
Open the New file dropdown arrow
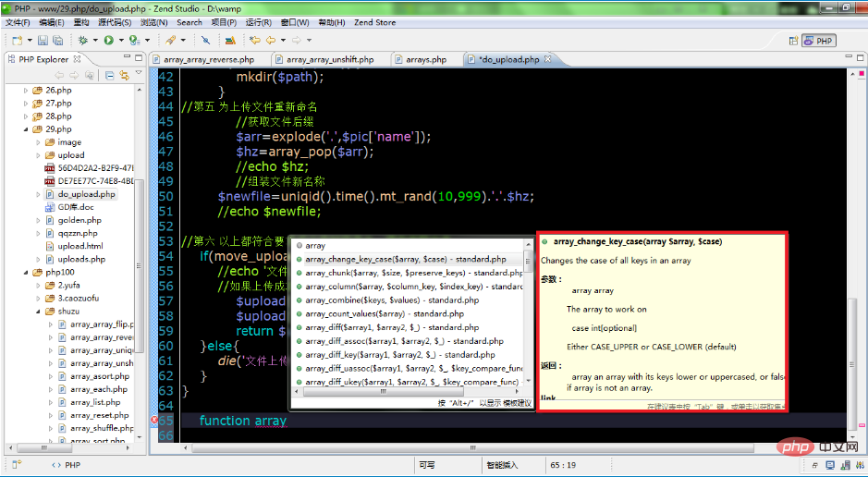coord(30,41)
